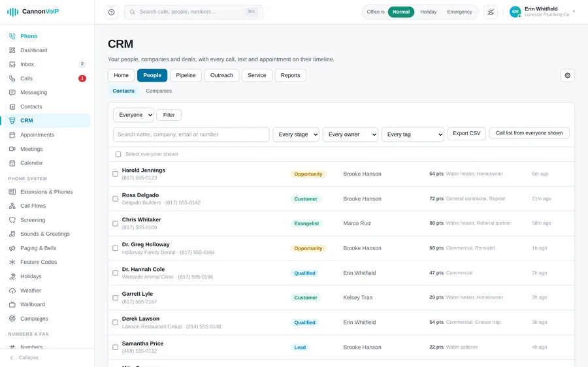588x367 pixels.
Task: Open the Paging & Bells megaphone icon
Action: pyautogui.click(x=12, y=248)
